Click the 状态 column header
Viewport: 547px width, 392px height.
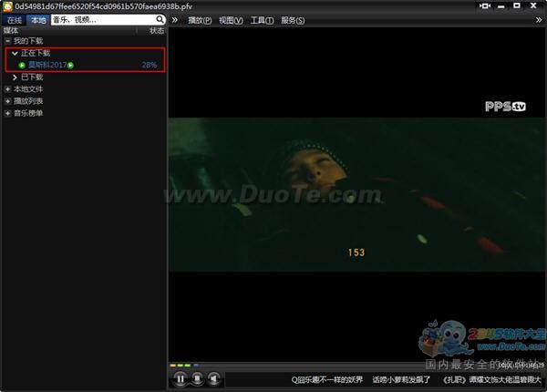157,31
